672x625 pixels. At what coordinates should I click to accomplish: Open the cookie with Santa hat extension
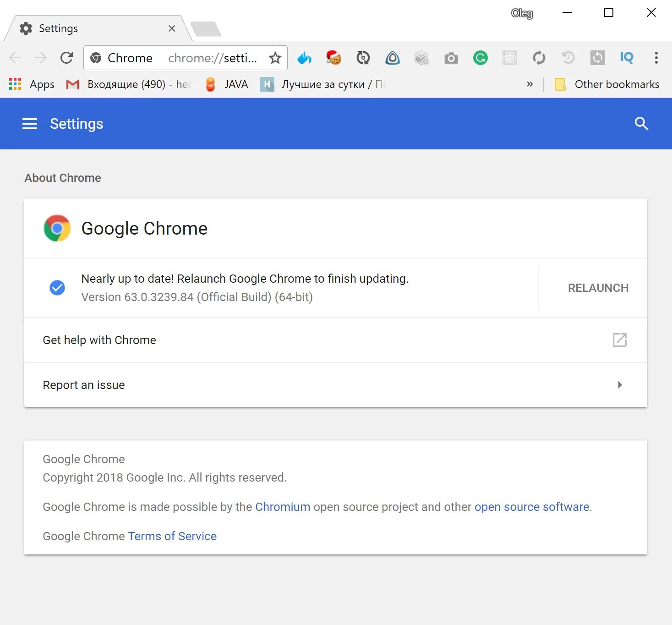(x=334, y=58)
